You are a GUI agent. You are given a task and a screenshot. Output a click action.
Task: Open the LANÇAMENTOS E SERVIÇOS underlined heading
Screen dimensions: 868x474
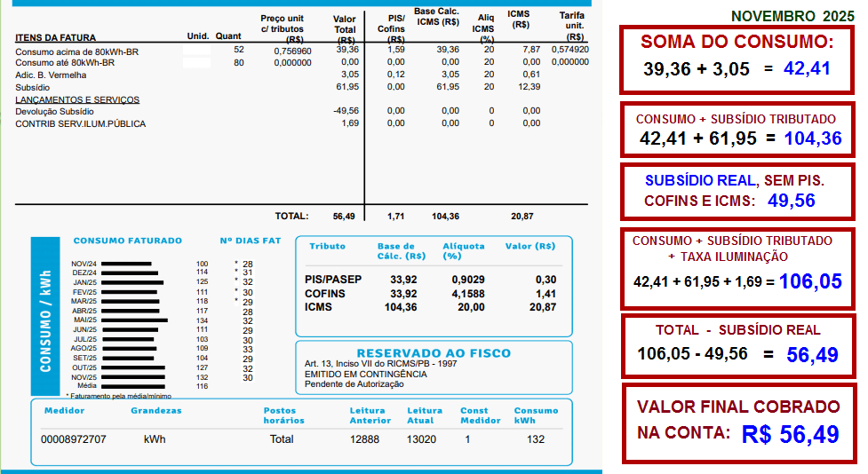point(77,100)
